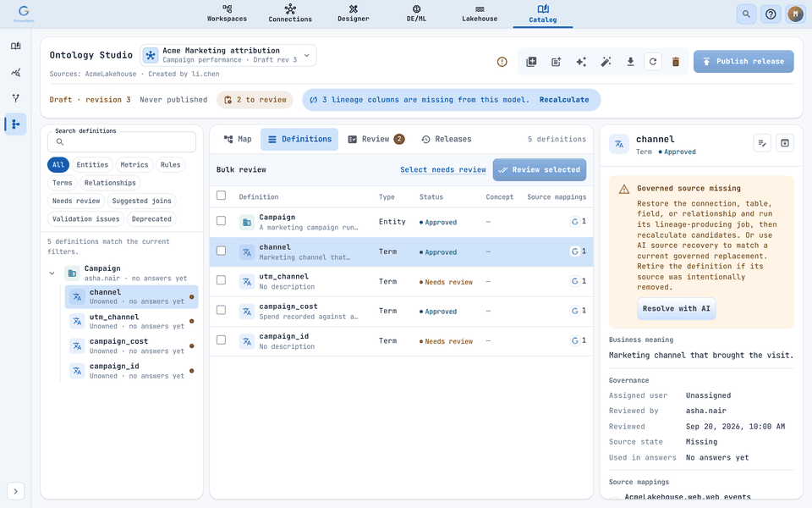
Task: Check the campaign_id row checkbox
Action: [x=221, y=340]
